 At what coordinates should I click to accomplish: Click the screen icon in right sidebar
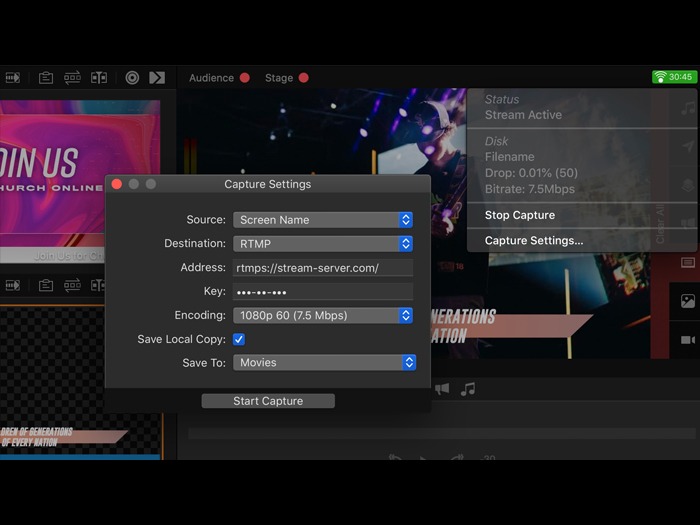688,262
